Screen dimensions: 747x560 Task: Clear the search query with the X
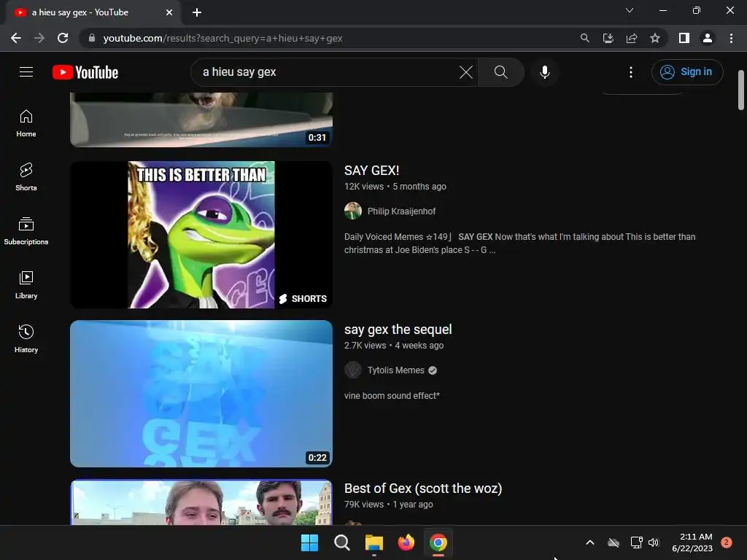[466, 72]
